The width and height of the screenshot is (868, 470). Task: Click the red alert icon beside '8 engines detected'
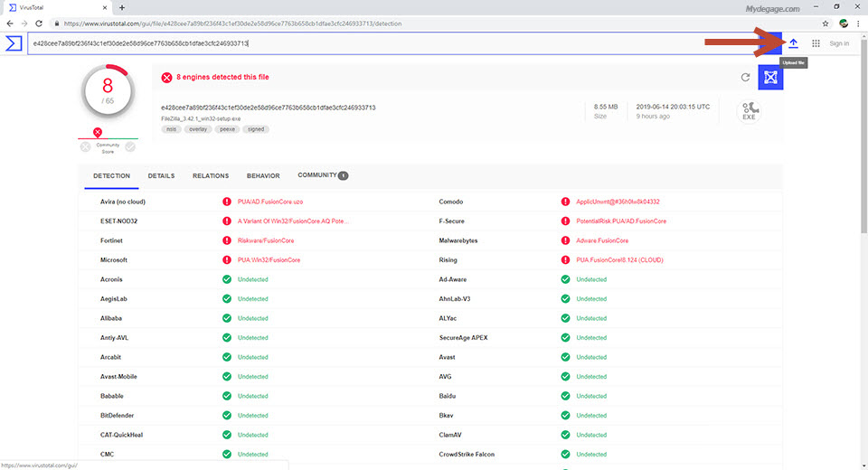point(166,78)
